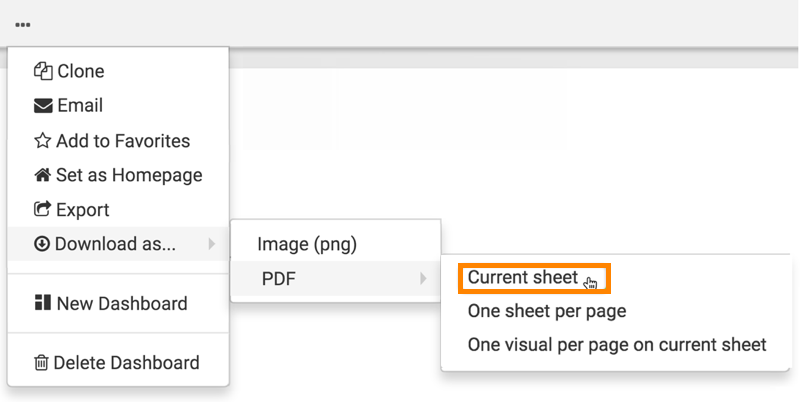Click the envelope icon beside Email
Screen dimensions: 800x402
(x=43, y=106)
